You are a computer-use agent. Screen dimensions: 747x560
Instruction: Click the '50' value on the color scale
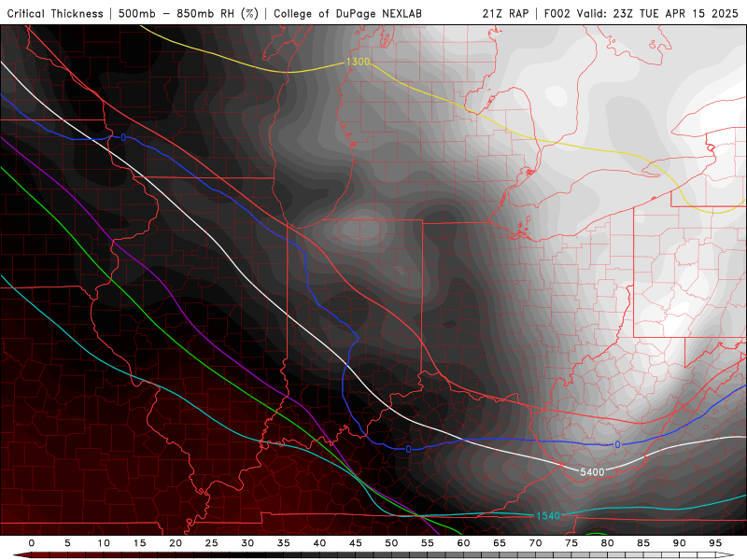pyautogui.click(x=391, y=543)
